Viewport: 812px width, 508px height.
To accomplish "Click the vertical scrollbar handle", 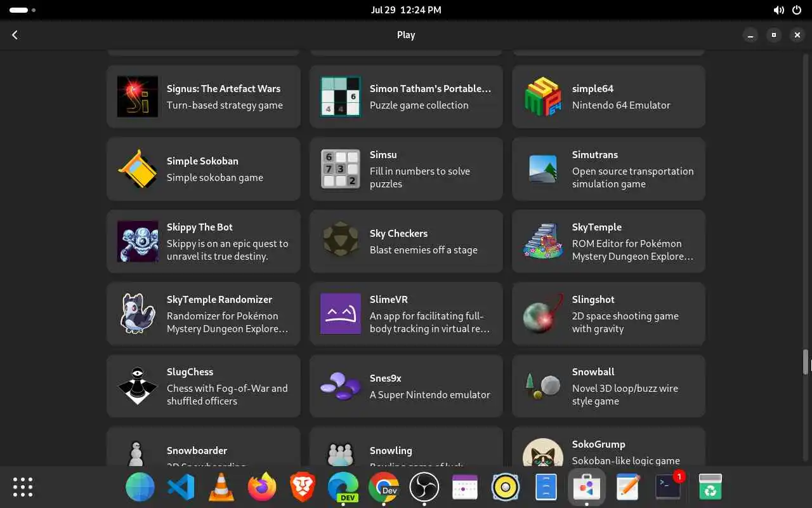I will [806, 362].
